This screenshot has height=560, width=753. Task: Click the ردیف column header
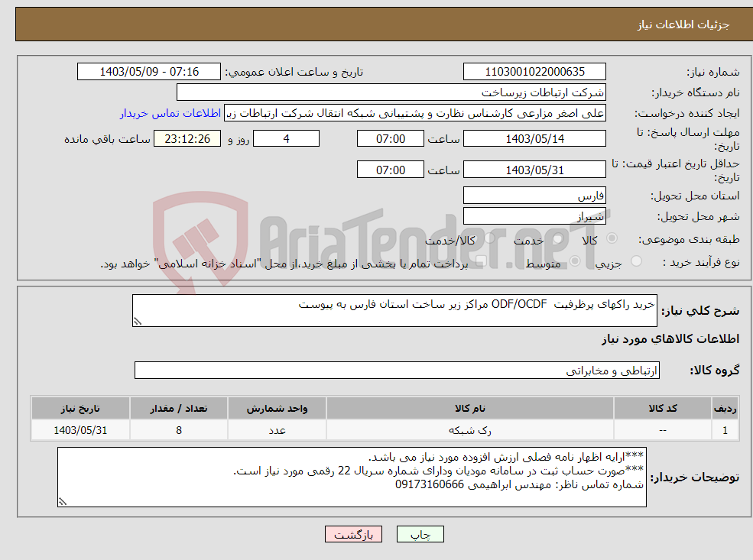[725, 409]
